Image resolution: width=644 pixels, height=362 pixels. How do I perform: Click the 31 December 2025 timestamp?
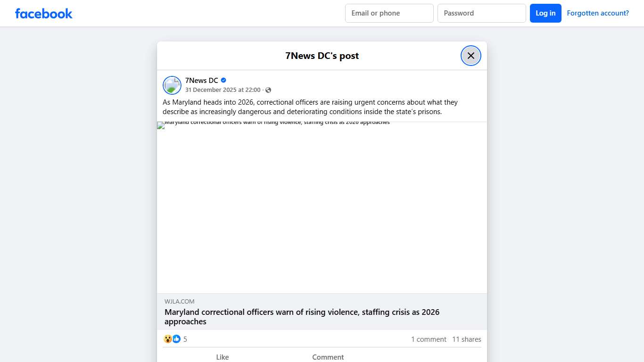(x=223, y=90)
